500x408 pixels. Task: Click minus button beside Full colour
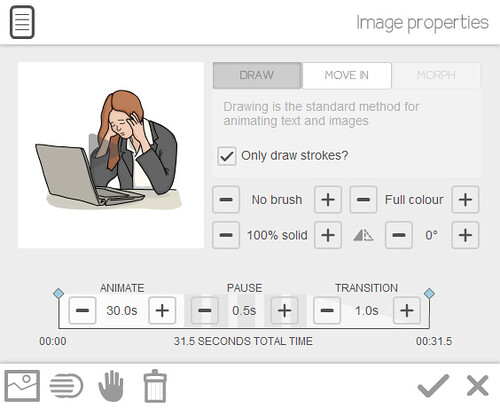(x=363, y=200)
